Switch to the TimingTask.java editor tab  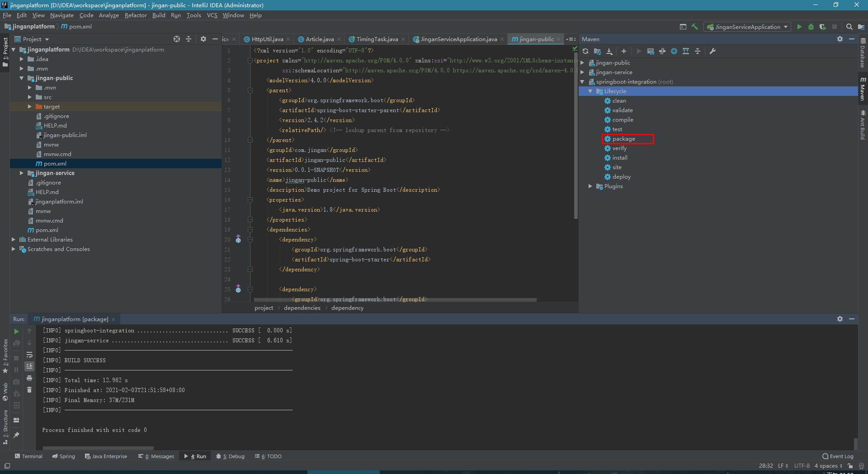[377, 39]
